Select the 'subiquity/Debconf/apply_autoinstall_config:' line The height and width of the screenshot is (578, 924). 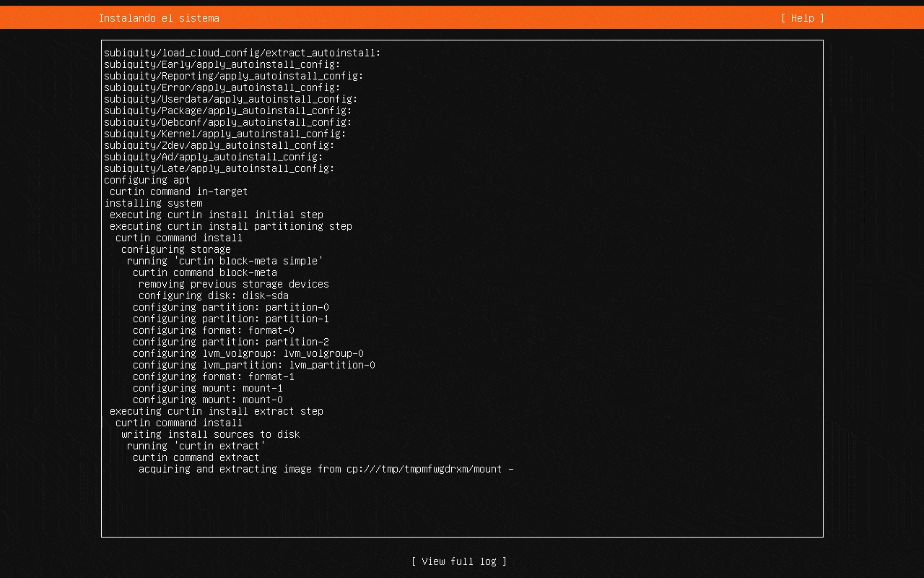click(228, 122)
